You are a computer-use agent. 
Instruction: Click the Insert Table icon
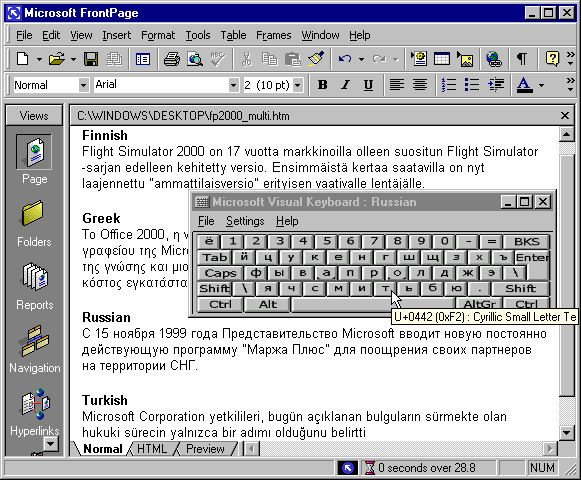pos(442,59)
